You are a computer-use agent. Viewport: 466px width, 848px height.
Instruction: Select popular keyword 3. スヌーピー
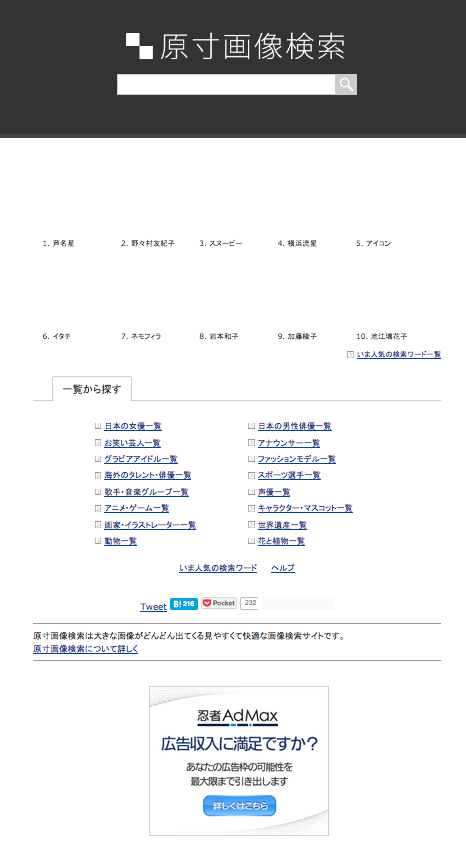pos(221,243)
